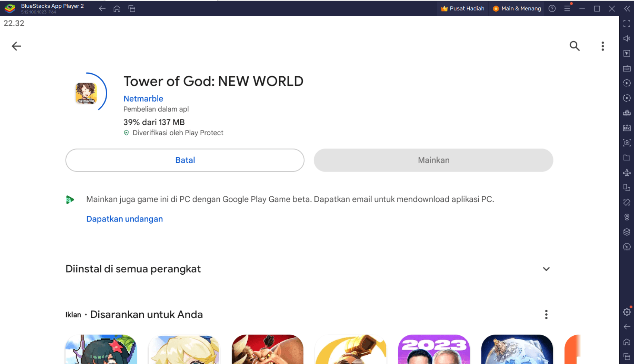This screenshot has height=364, width=634.
Task: Open the red warrior suggested game
Action: point(267,349)
